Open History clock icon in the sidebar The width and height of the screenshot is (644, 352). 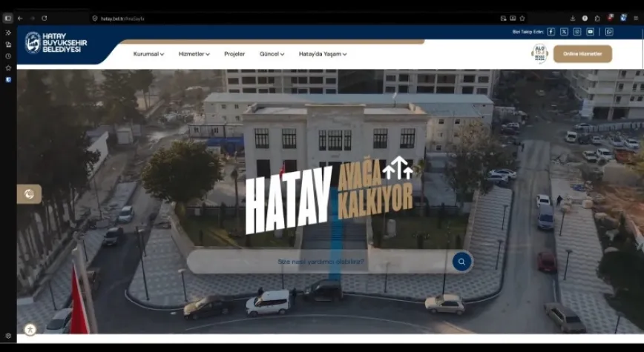(8, 56)
